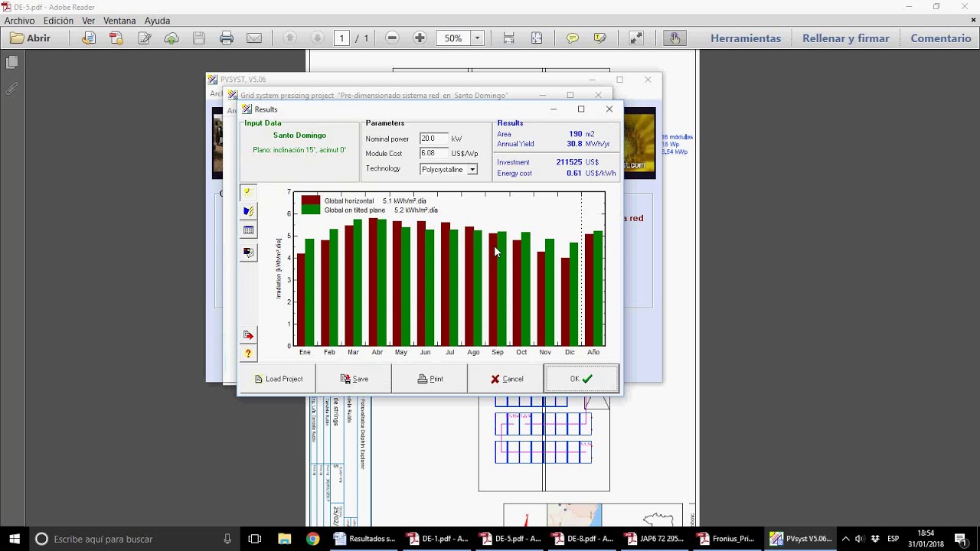Open the Comentario pane
This screenshot has height=551, width=980.
941,38
